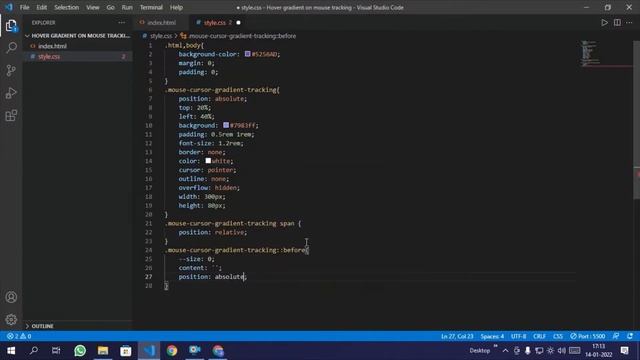Open the Edit menu
The image size is (640, 360).
pyautogui.click(x=42, y=7)
